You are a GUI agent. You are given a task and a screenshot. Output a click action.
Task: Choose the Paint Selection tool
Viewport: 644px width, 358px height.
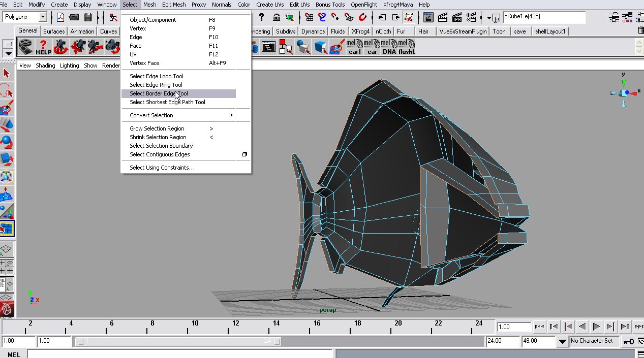pyautogui.click(x=7, y=108)
